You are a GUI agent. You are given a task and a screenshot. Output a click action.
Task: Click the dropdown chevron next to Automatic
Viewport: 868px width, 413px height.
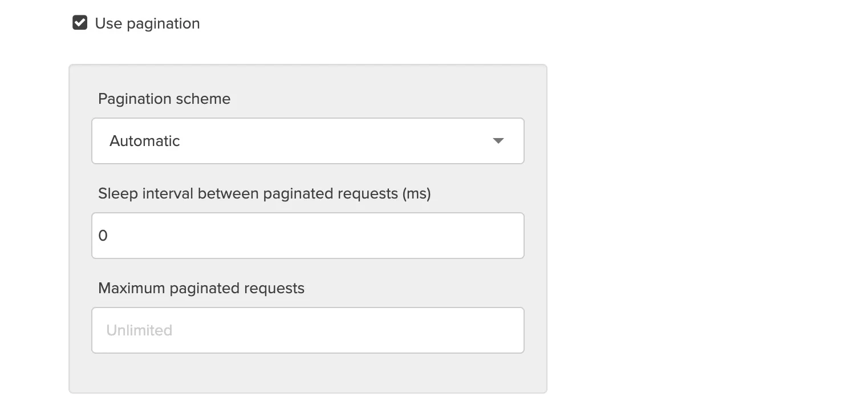[498, 140]
